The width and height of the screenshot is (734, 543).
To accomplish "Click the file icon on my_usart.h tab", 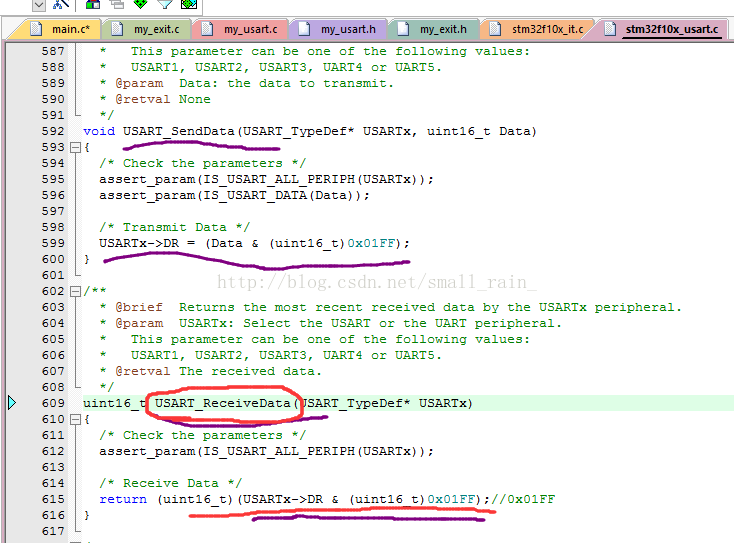I will (304, 29).
